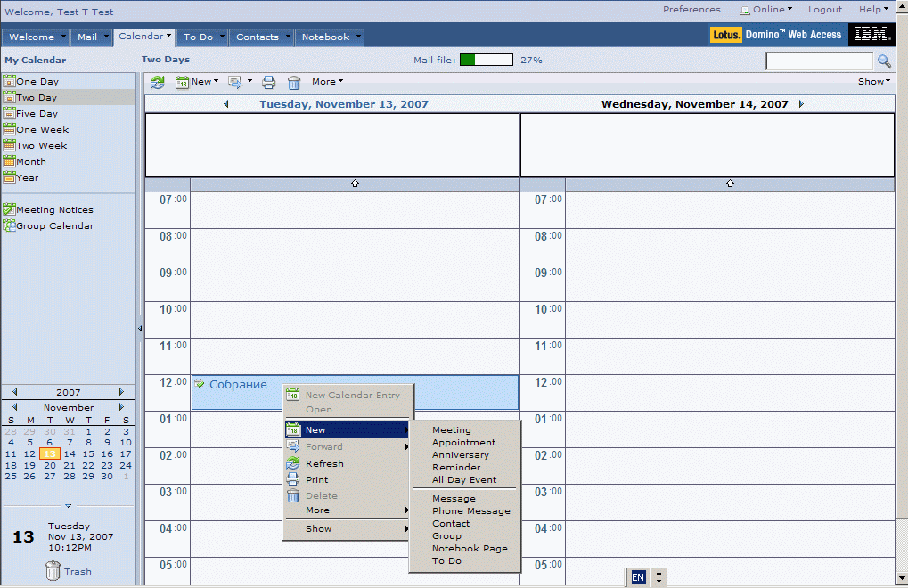Click the Group Calendar icon
Screen dimensions: 908x588
point(9,225)
